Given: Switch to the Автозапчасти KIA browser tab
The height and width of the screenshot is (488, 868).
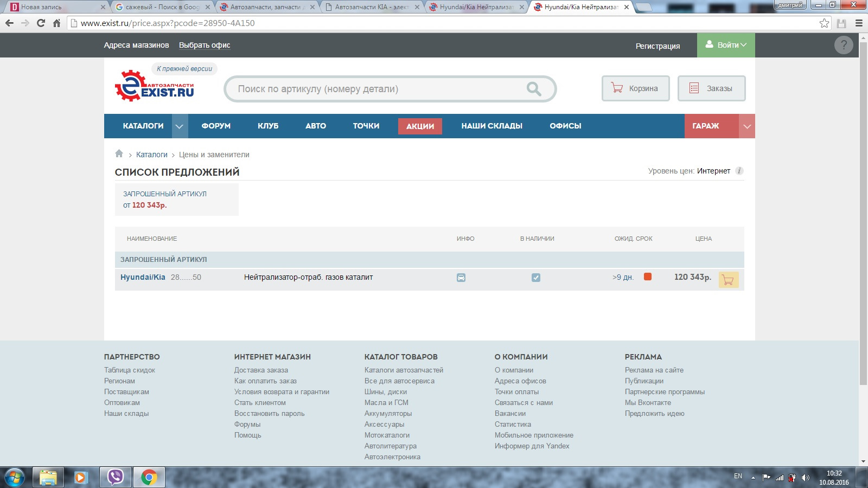Looking at the screenshot, I should tap(372, 7).
